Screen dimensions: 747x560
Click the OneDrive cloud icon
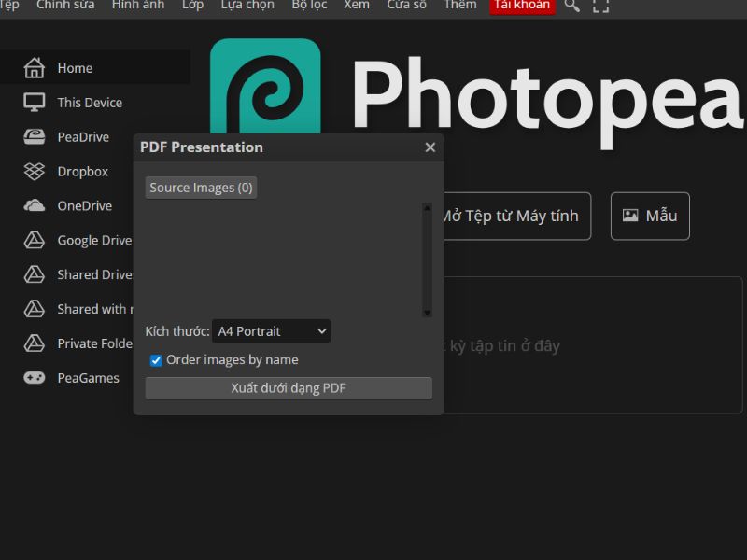(35, 205)
